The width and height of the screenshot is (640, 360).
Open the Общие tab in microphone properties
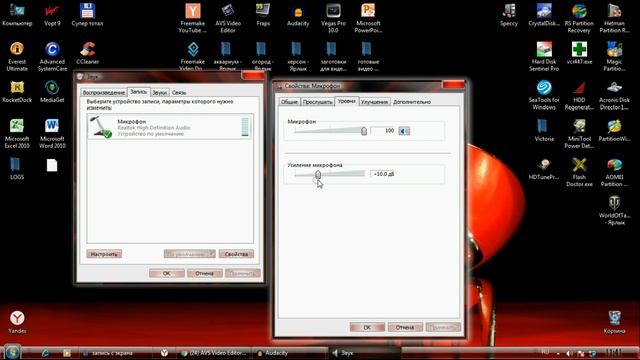[289, 102]
